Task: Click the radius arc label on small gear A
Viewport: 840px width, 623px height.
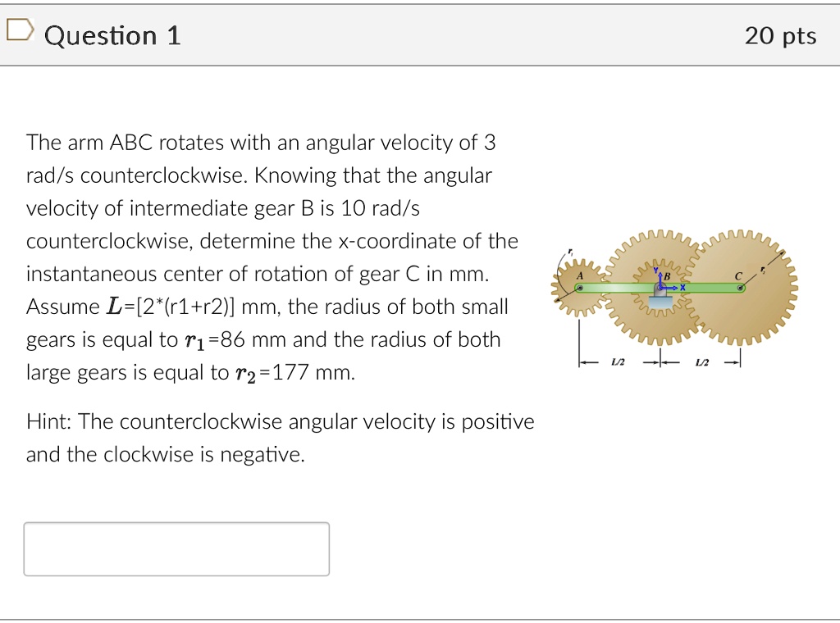Action: pyautogui.click(x=569, y=252)
